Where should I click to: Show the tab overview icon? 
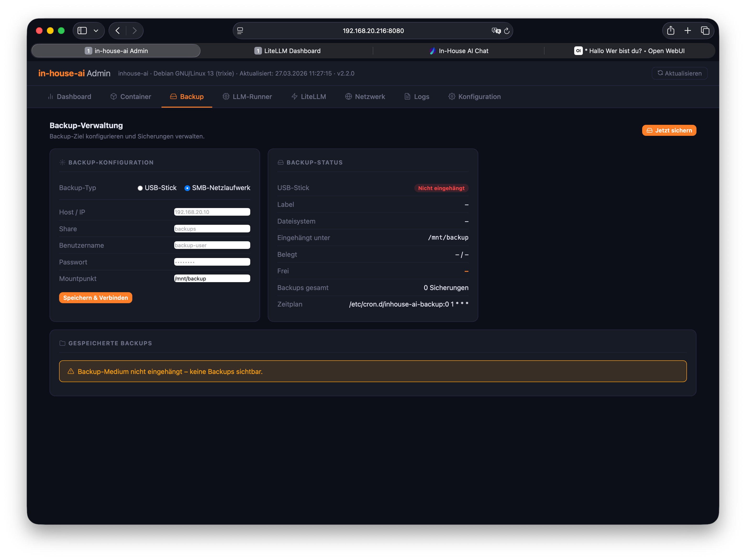pyautogui.click(x=705, y=31)
